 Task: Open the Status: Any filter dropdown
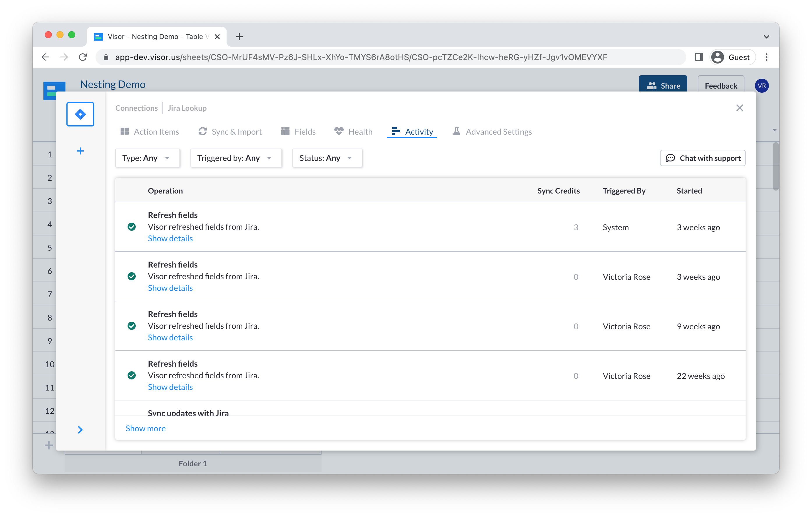(x=327, y=158)
